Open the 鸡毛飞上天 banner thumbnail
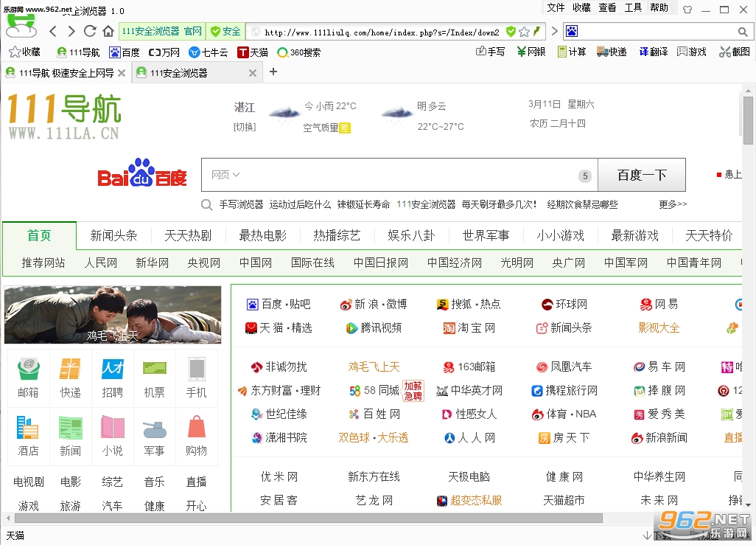 point(113,315)
